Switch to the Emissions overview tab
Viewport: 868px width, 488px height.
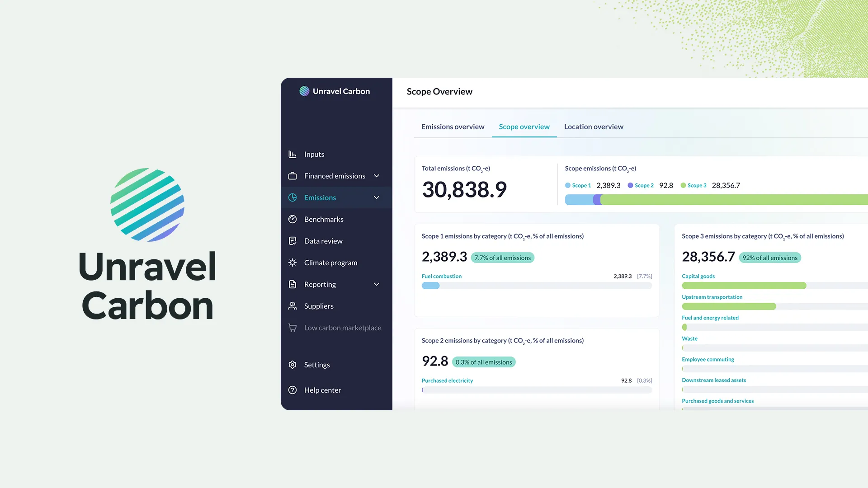[x=452, y=127]
